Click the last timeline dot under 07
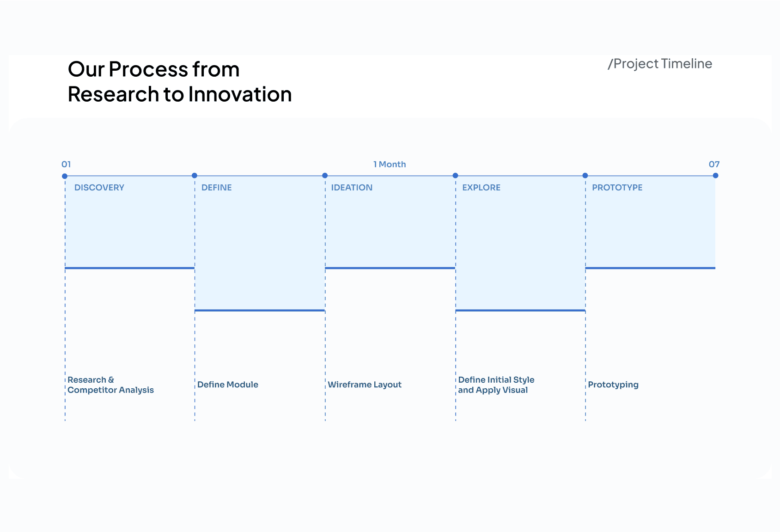This screenshot has width=780, height=532. pos(715,176)
